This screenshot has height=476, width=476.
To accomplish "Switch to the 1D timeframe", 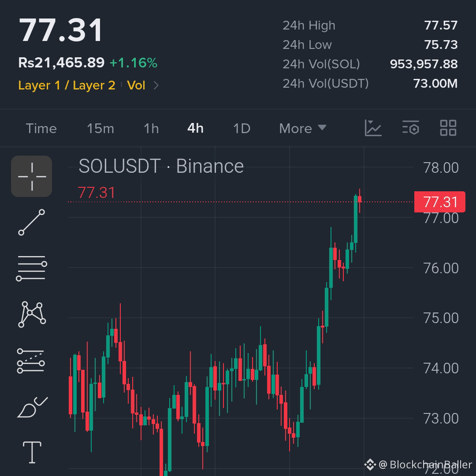I will (x=242, y=128).
